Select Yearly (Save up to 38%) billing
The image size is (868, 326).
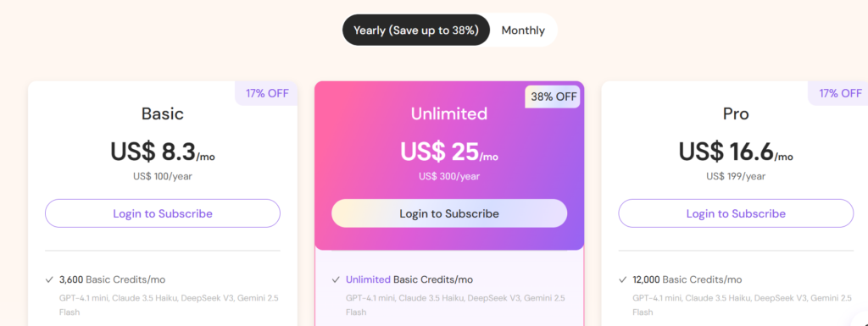click(415, 30)
